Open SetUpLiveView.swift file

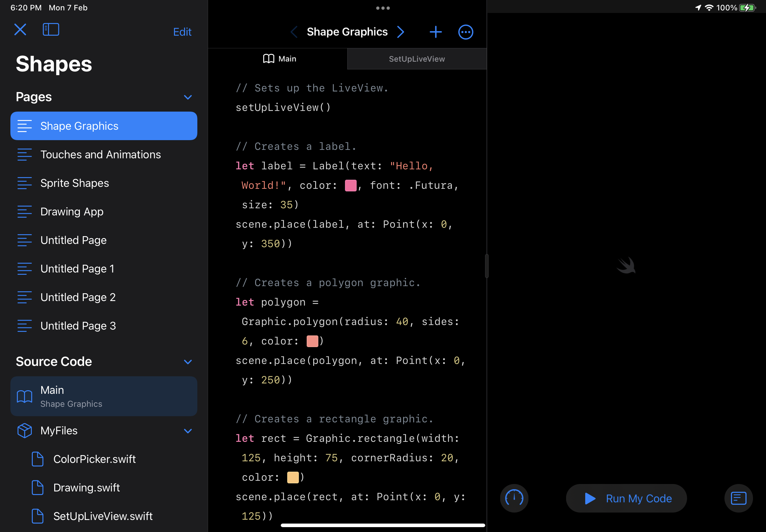tap(104, 516)
